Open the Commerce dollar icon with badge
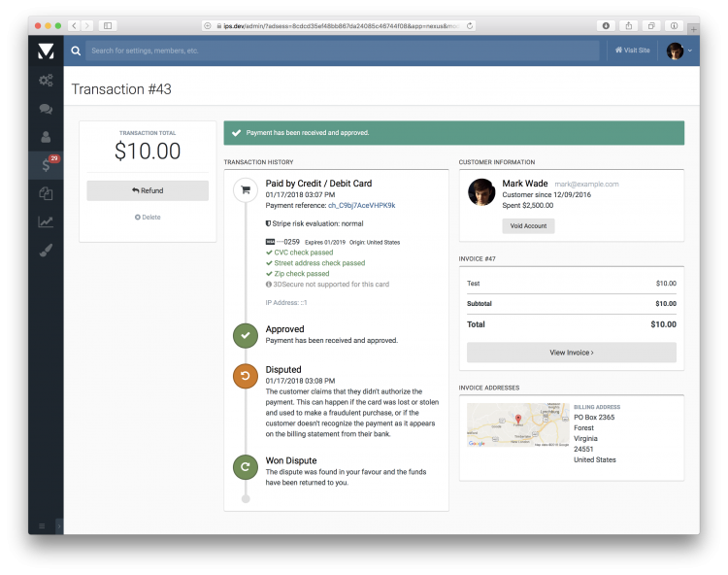The width and height of the screenshot is (728, 575). 46,165
